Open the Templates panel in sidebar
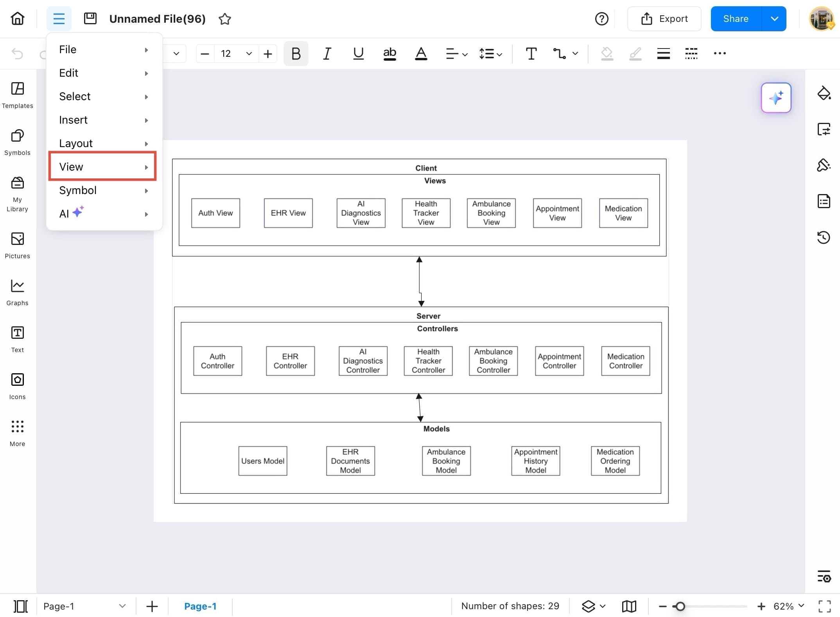 tap(17, 94)
